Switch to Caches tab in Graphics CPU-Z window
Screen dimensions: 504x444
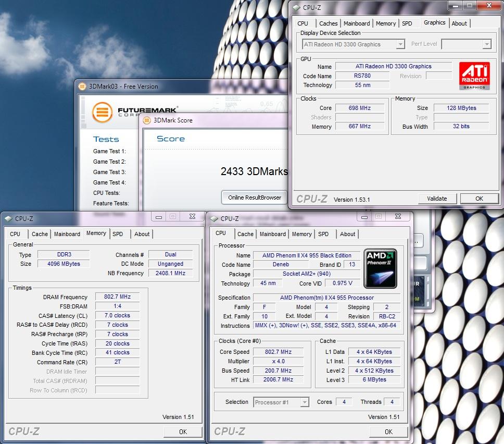pyautogui.click(x=328, y=23)
